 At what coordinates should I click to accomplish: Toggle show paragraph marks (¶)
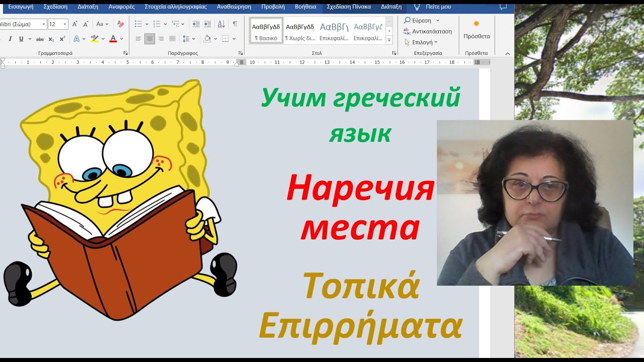tap(235, 24)
